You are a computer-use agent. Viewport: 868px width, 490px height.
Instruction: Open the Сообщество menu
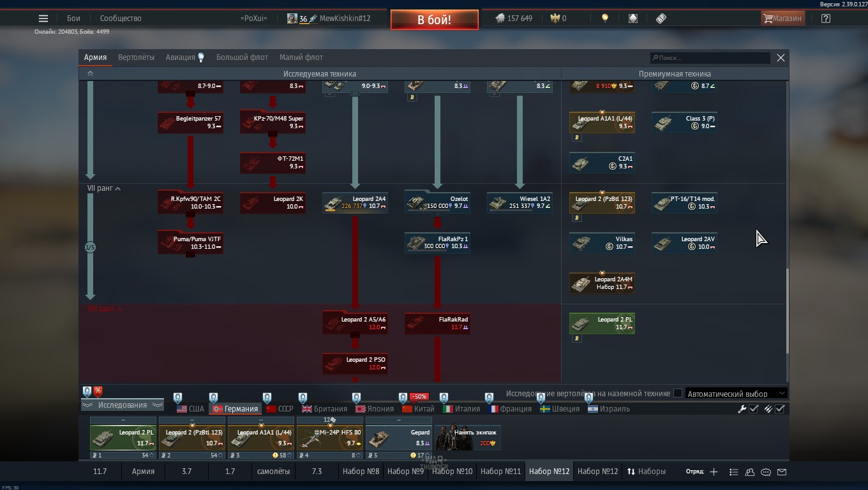121,19
